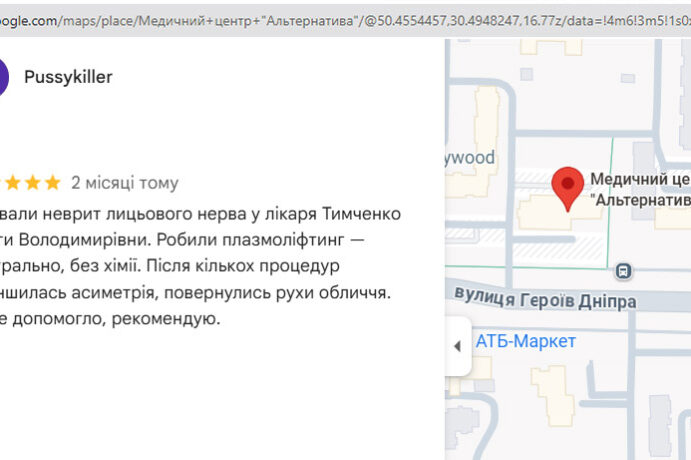Click the '2 місяці тому' review timestamp
691x460 pixels.
(x=125, y=183)
